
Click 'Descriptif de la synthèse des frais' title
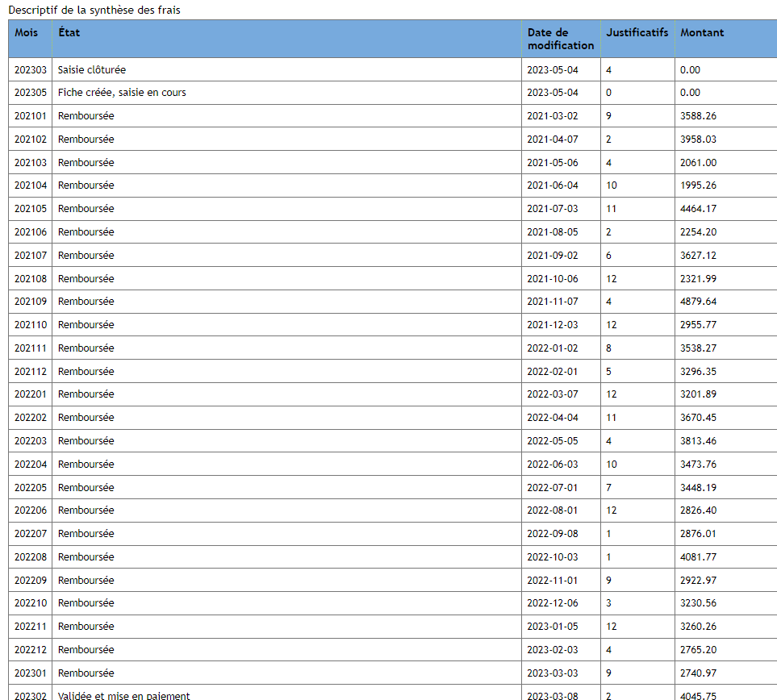[x=94, y=10]
